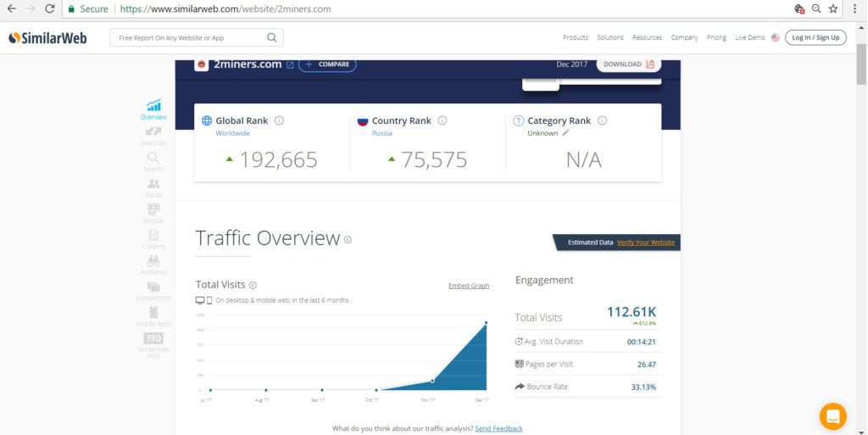Open the Social sidebar section

[153, 187]
